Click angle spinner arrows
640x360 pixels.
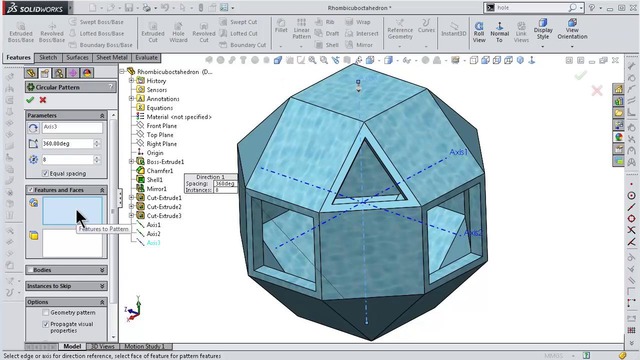pyautogui.click(x=97, y=144)
